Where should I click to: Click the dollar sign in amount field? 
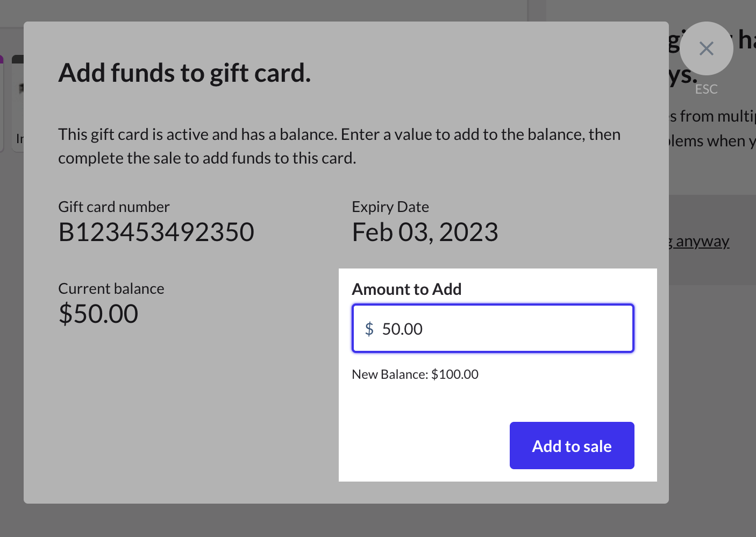[x=369, y=329]
